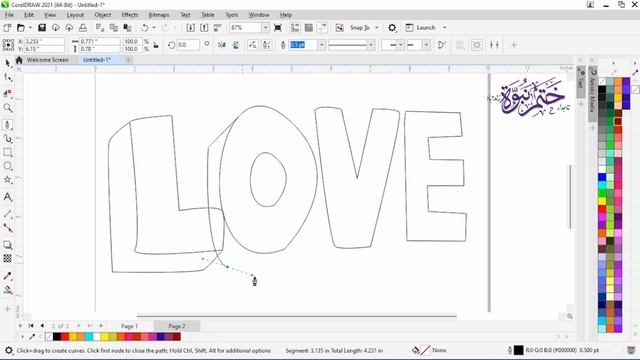Click the rotation angle input field

pos(188,45)
